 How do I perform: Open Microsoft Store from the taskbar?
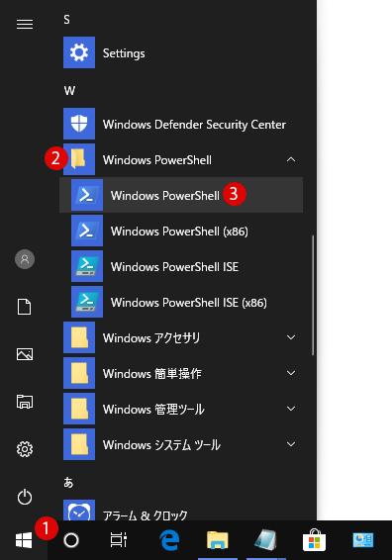tap(314, 539)
